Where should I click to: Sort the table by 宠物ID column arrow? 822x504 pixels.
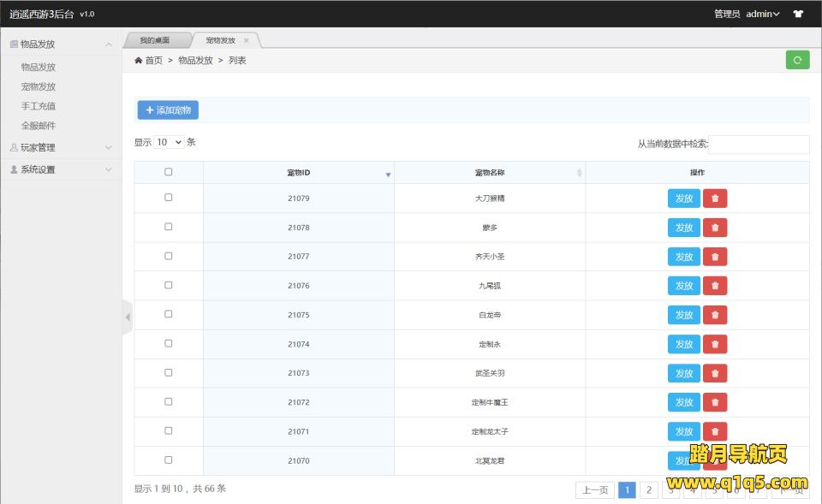tap(388, 174)
